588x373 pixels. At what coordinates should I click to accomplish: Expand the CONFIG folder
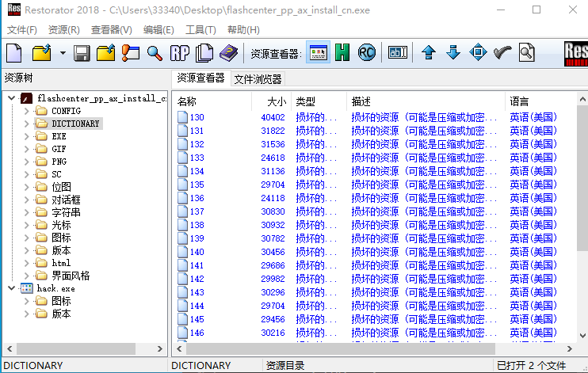[26, 111]
